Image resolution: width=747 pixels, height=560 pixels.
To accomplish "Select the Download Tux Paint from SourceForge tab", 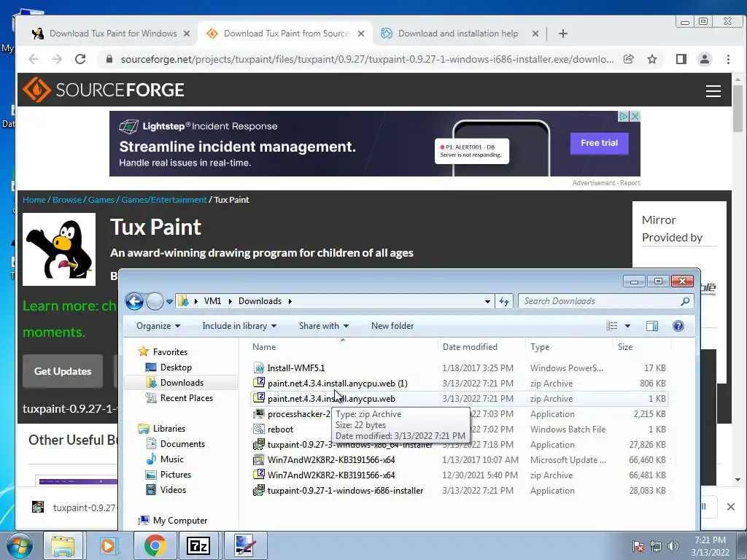I will tap(285, 34).
